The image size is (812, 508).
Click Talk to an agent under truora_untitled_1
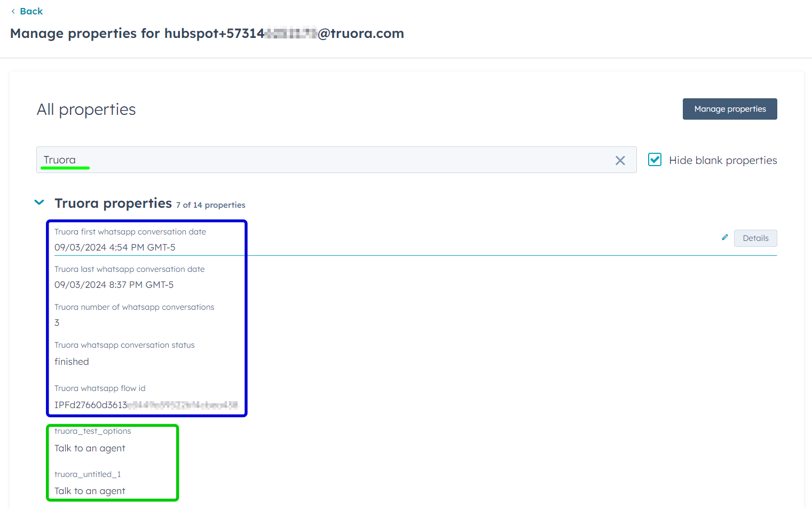(x=90, y=491)
